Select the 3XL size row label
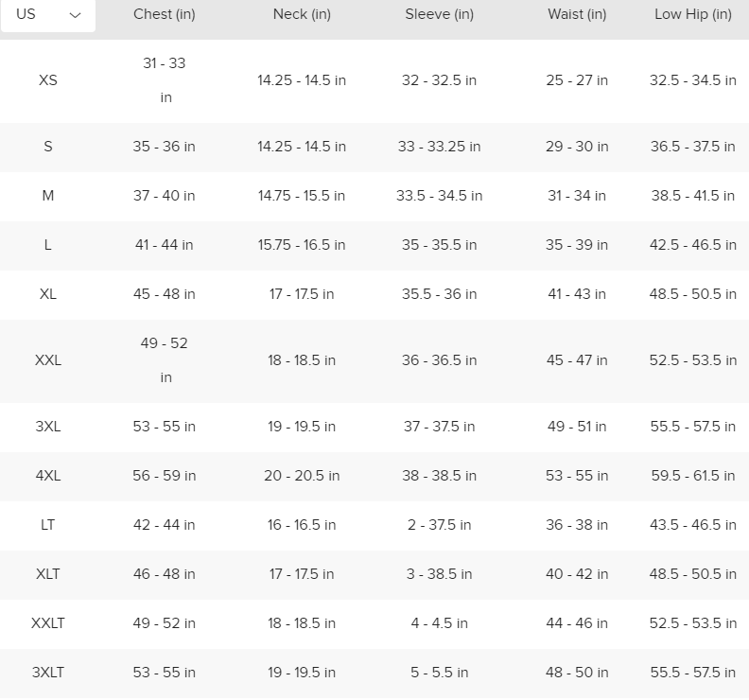 coord(48,427)
